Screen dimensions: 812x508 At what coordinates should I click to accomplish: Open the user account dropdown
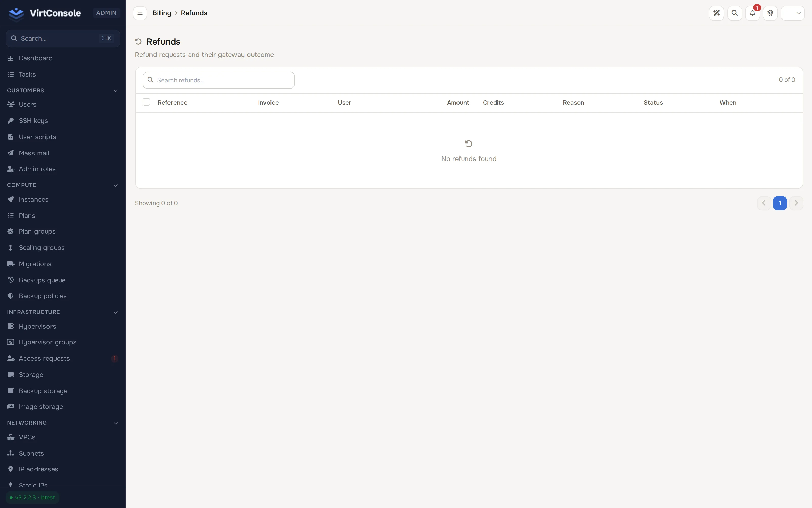point(792,13)
